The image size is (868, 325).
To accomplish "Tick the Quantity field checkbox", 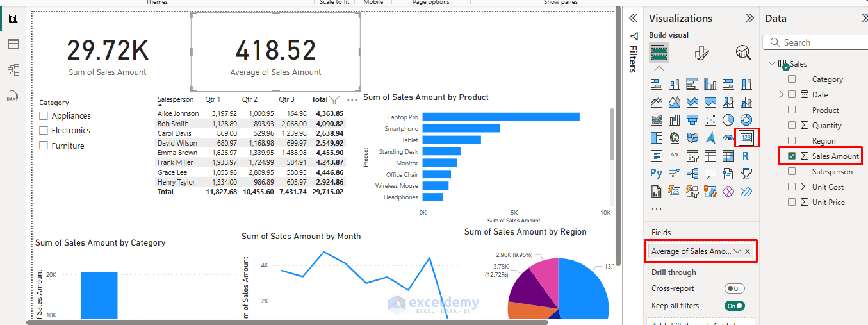I will pyautogui.click(x=792, y=126).
